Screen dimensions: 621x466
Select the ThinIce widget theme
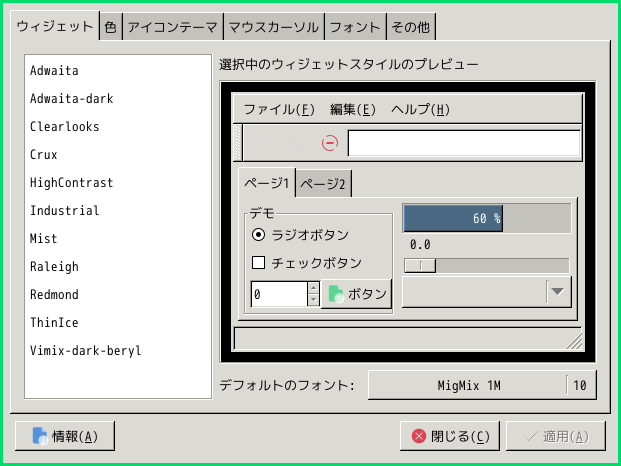pos(118,323)
